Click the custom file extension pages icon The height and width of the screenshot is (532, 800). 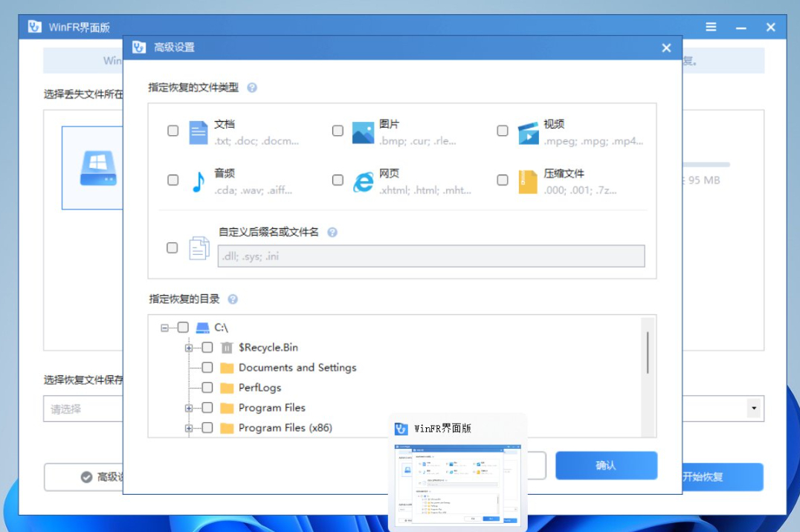click(199, 248)
